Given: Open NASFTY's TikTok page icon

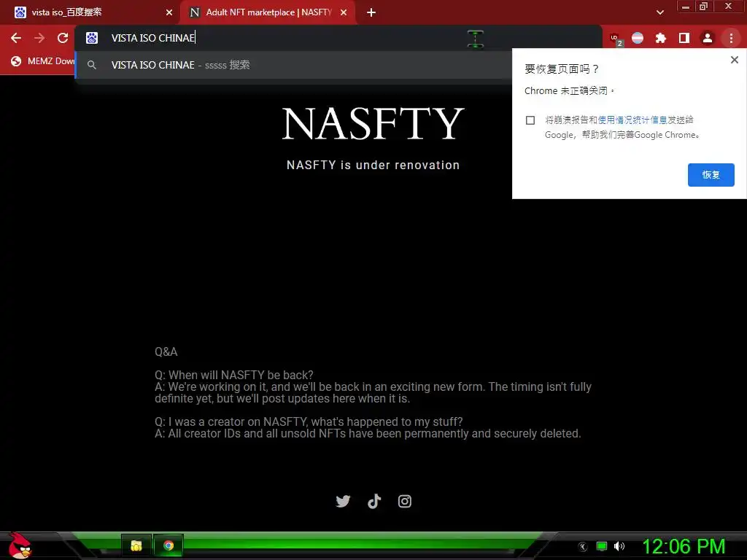Looking at the screenshot, I should point(374,502).
